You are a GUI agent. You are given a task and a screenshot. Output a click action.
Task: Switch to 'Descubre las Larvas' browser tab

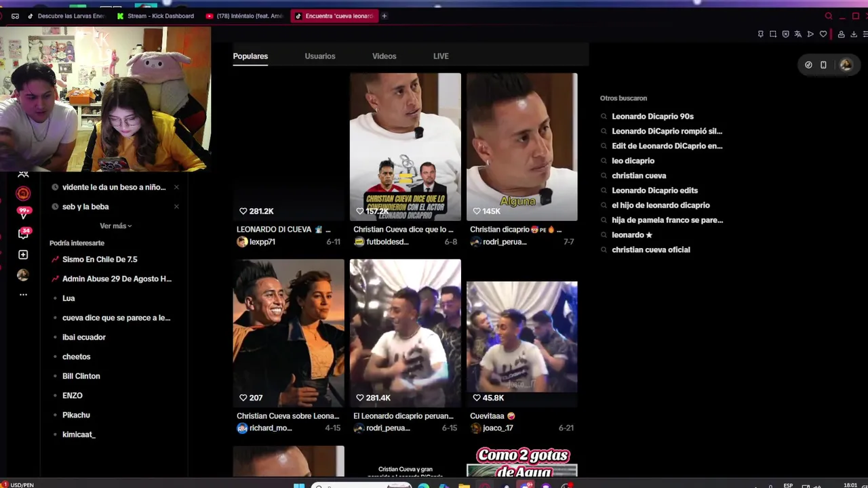pyautogui.click(x=66, y=16)
